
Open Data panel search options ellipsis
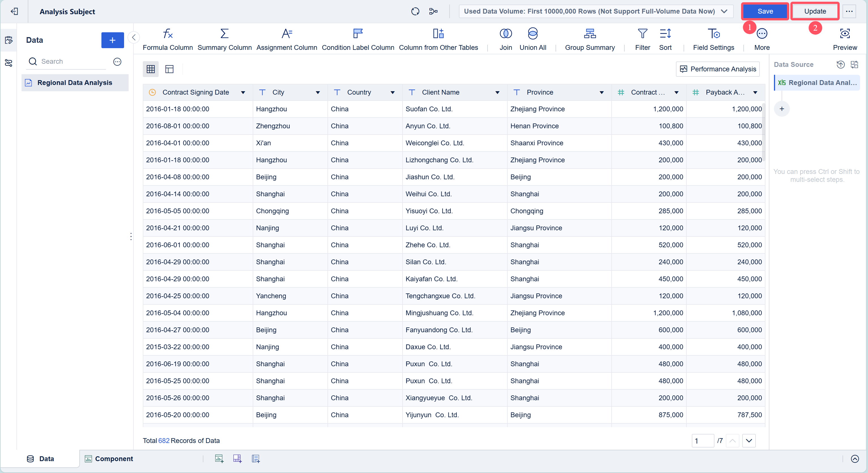(x=117, y=62)
